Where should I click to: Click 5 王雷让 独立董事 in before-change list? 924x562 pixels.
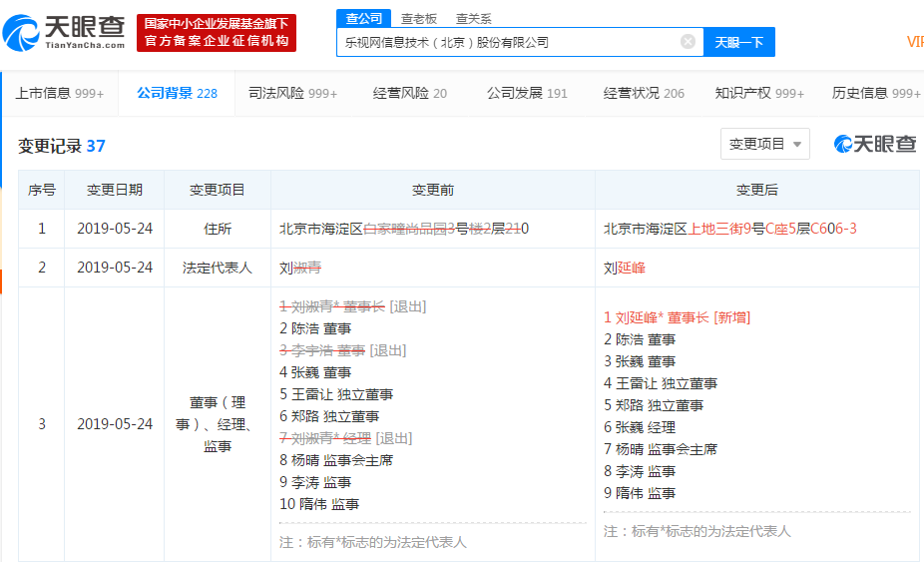point(336,394)
